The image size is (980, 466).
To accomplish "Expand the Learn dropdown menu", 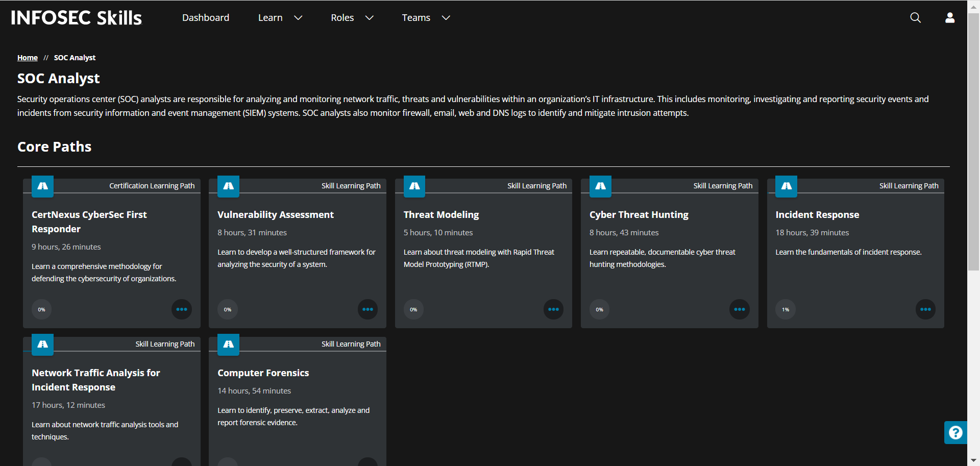I will tap(280, 18).
